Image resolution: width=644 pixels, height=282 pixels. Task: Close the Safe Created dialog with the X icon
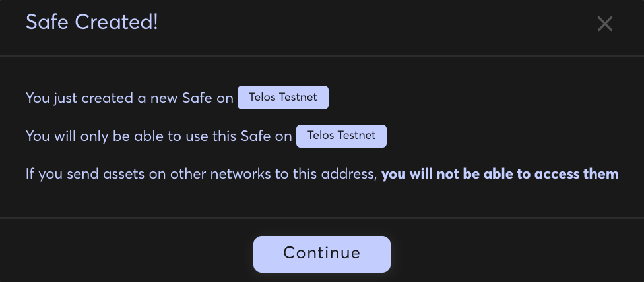605,24
